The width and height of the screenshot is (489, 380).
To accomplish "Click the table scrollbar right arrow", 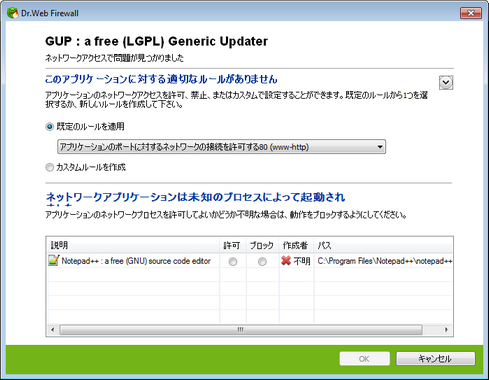I will point(446,330).
